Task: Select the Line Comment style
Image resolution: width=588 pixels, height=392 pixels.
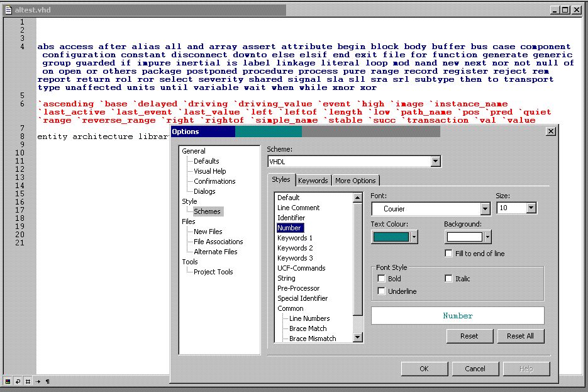Action: (x=299, y=208)
